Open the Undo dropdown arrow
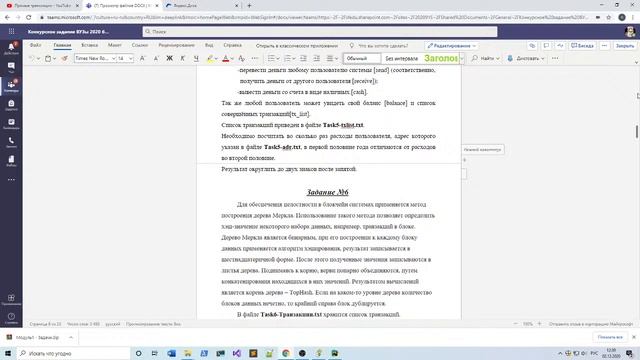Screen dimensions: 640x360 pos(38,58)
